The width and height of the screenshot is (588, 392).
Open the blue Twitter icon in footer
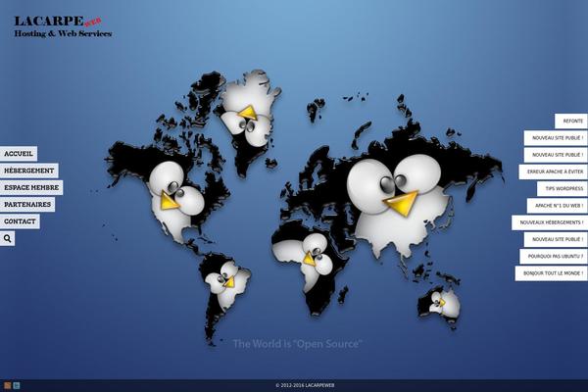[17, 385]
